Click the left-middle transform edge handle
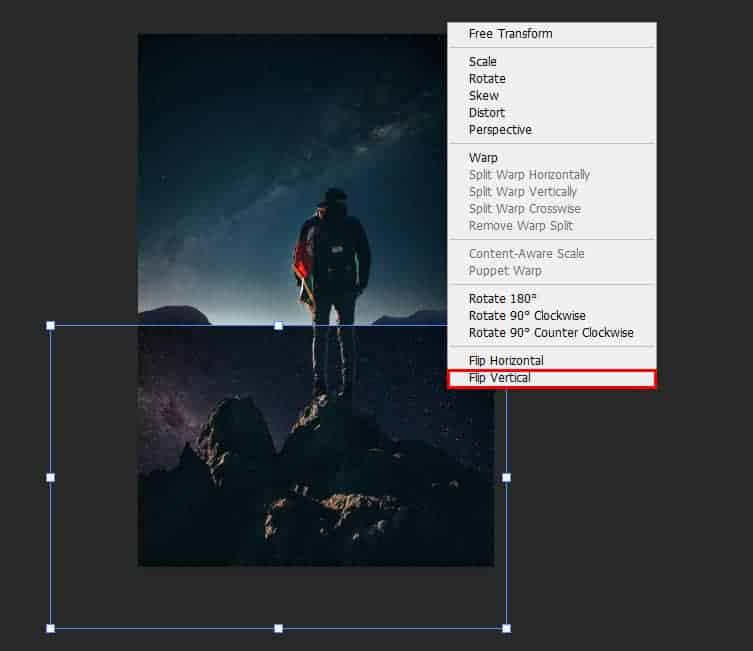This screenshot has width=753, height=651. 50,478
